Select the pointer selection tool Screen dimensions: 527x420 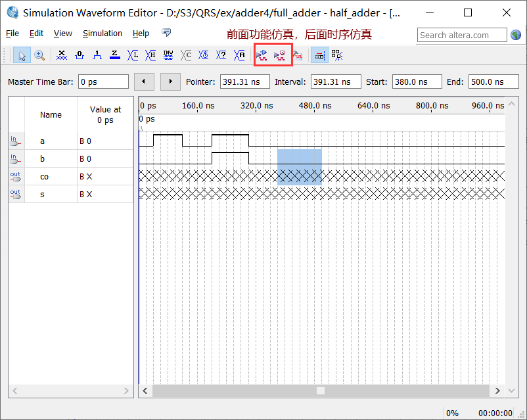tap(22, 55)
